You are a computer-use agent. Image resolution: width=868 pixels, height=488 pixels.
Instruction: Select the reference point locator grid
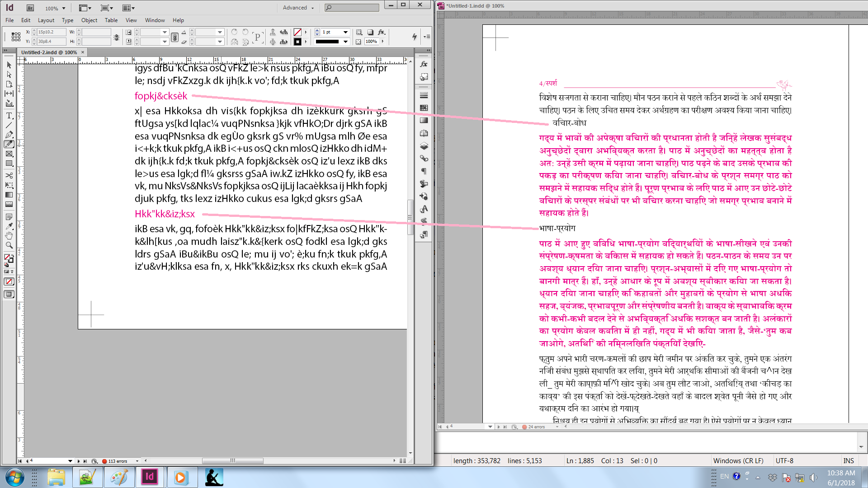tap(16, 37)
